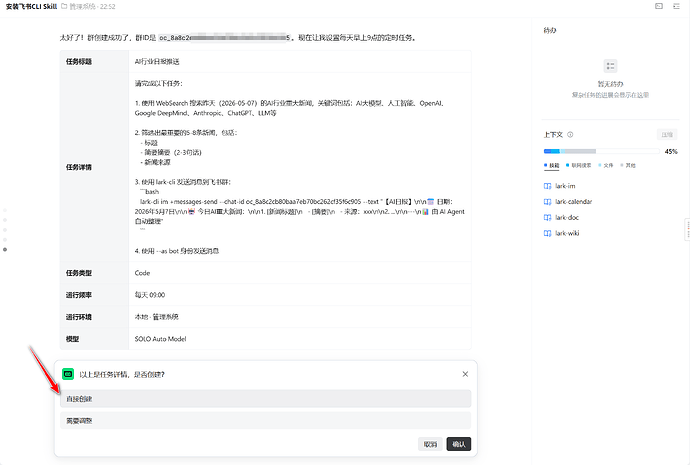Click the 取消 button
The width and height of the screenshot is (690, 465).
(430, 444)
